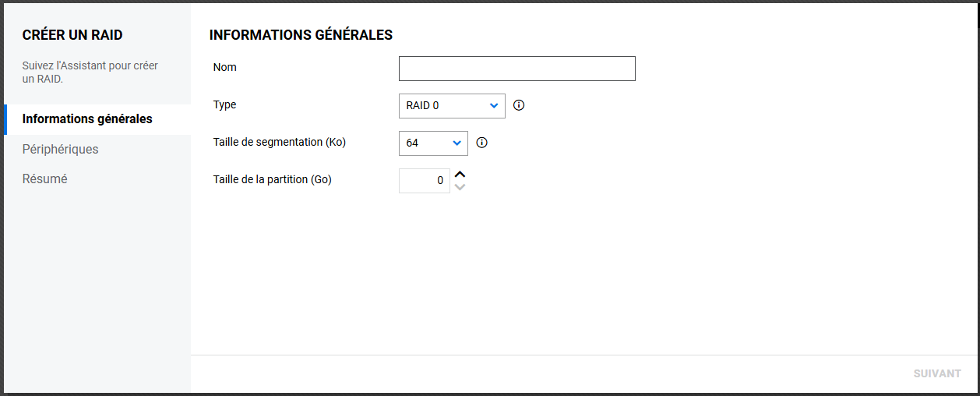The width and height of the screenshot is (980, 396).
Task: Click the Type field label
Action: coord(225,104)
